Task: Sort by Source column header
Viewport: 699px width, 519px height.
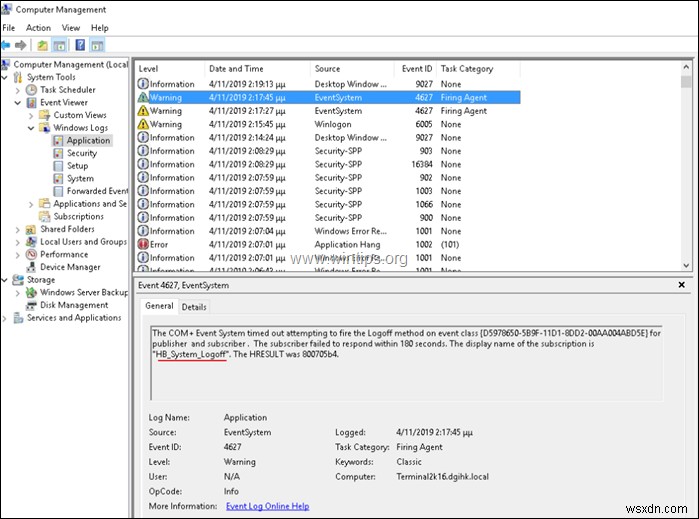Action: point(352,69)
